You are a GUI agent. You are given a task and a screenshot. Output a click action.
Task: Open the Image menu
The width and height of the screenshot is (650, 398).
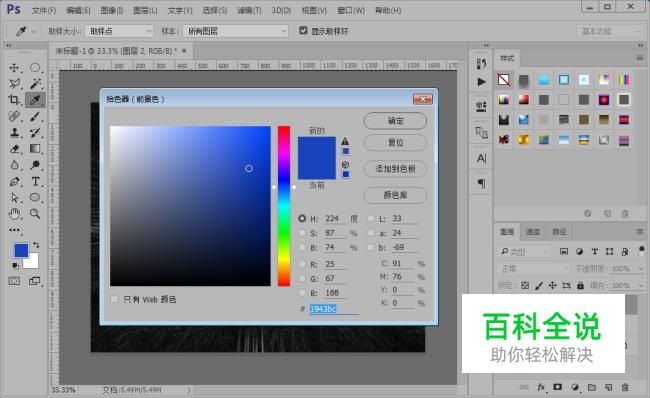pos(112,10)
